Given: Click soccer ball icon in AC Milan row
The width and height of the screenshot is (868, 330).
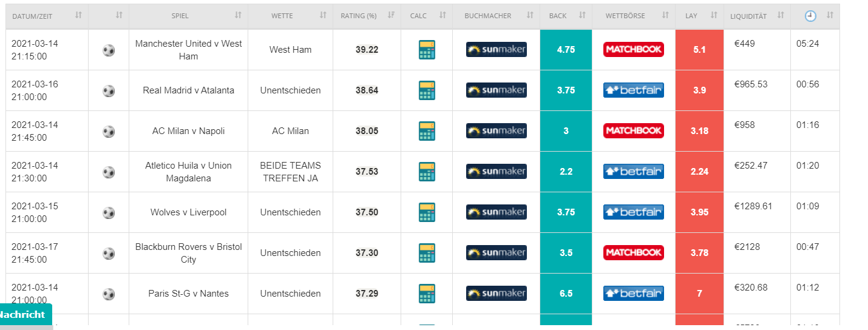Looking at the screenshot, I should point(109,132).
